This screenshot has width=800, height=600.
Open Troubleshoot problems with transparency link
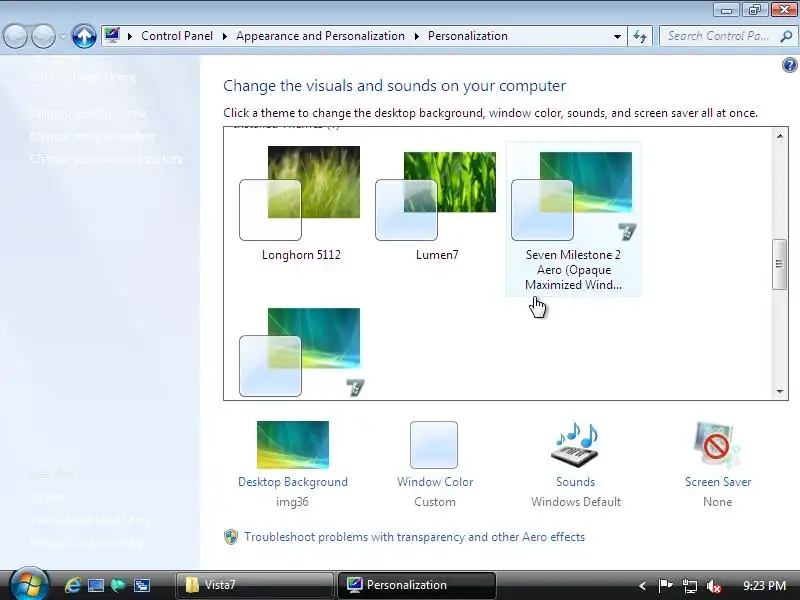[x=414, y=537]
